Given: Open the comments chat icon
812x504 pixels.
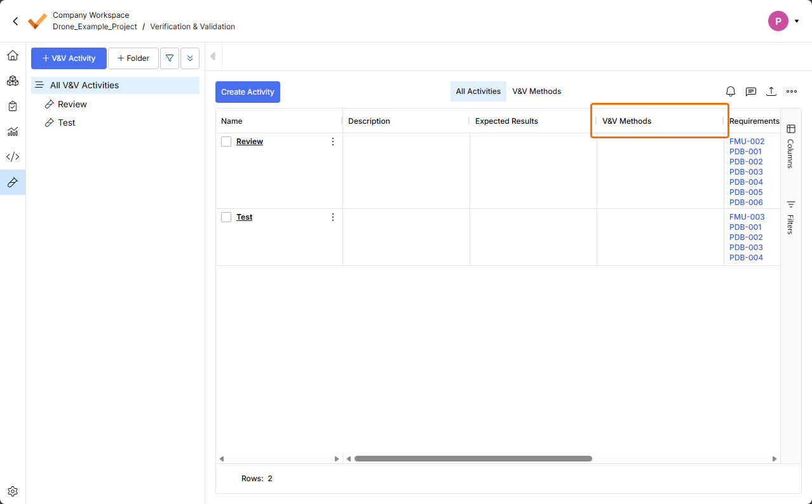Looking at the screenshot, I should [x=751, y=91].
